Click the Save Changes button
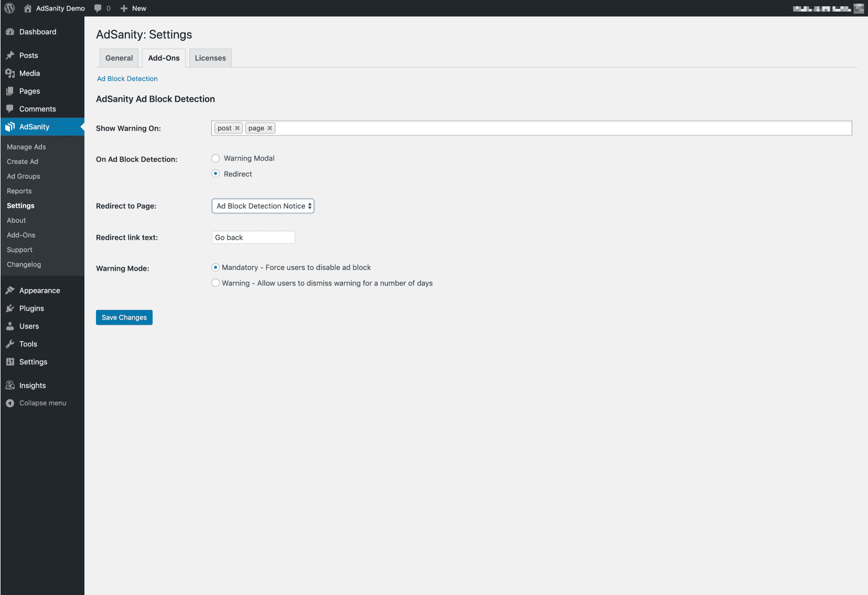 click(124, 317)
